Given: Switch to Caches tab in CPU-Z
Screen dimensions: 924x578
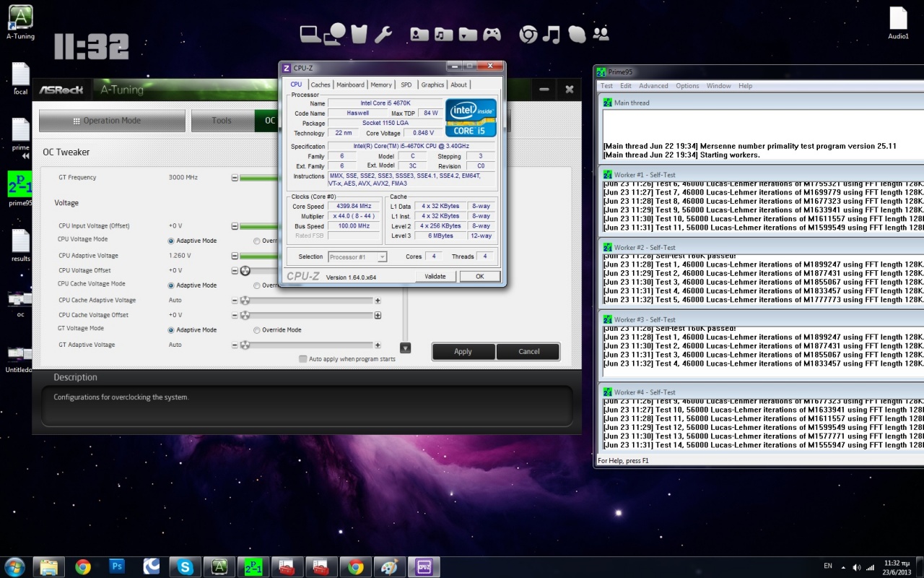Looking at the screenshot, I should pos(321,85).
